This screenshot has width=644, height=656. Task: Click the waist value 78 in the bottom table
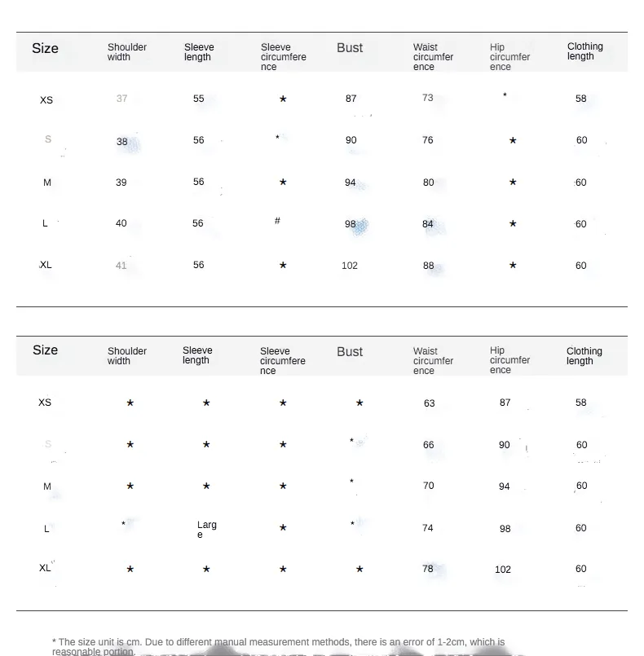pos(428,569)
